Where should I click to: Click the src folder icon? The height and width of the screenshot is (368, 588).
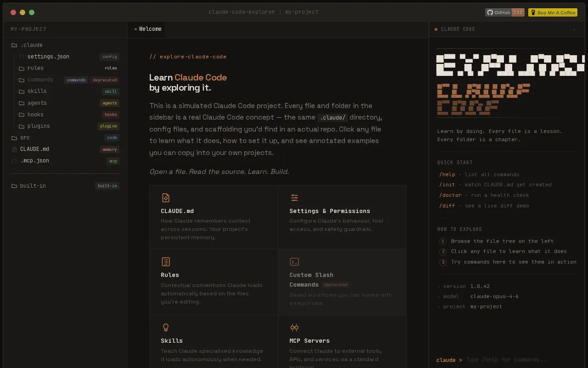tap(14, 138)
